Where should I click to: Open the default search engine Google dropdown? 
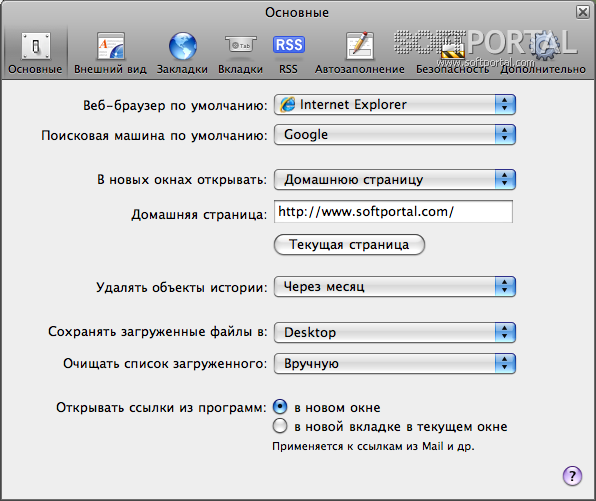click(x=395, y=135)
